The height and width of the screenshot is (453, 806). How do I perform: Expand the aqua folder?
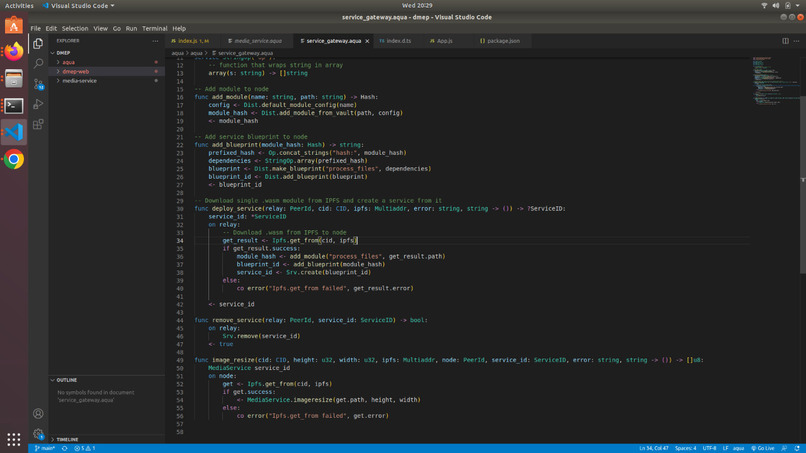point(107,62)
